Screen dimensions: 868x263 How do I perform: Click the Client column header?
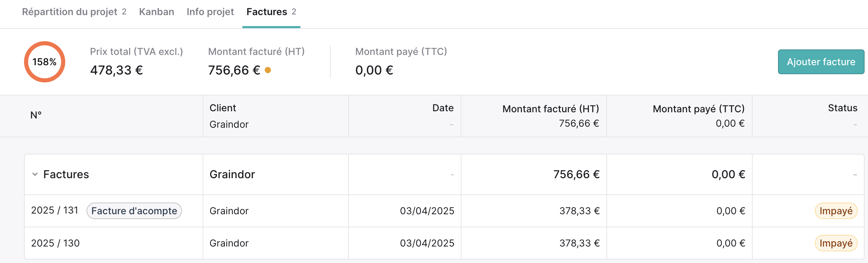click(223, 108)
